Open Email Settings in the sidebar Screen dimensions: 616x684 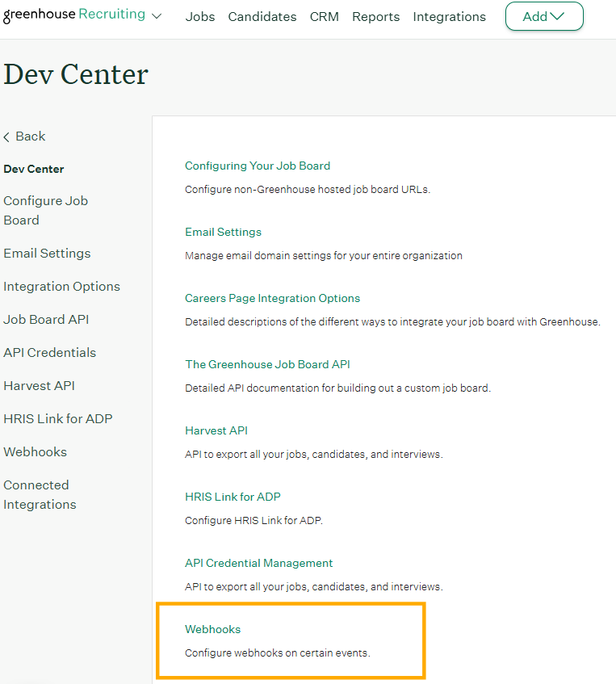(x=47, y=254)
